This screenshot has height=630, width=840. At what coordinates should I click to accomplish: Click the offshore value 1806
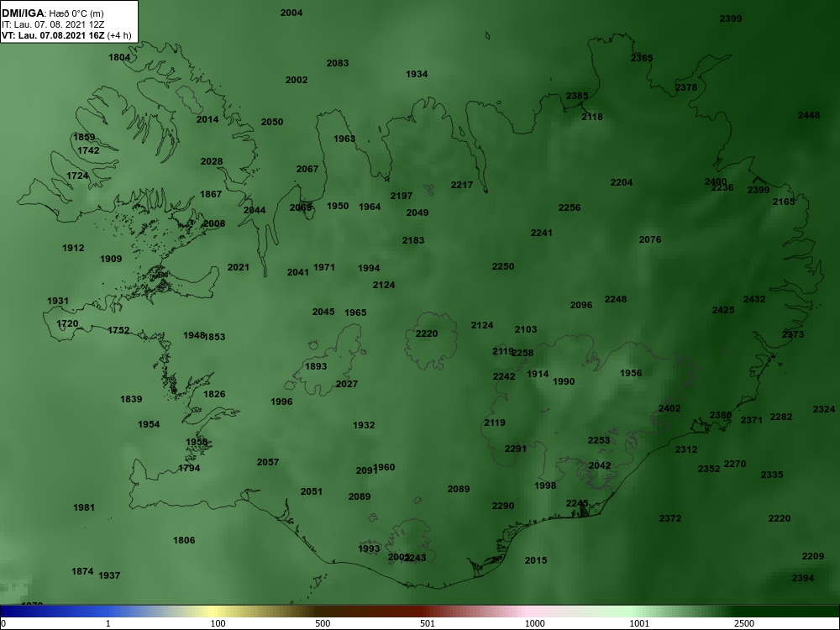coord(184,540)
